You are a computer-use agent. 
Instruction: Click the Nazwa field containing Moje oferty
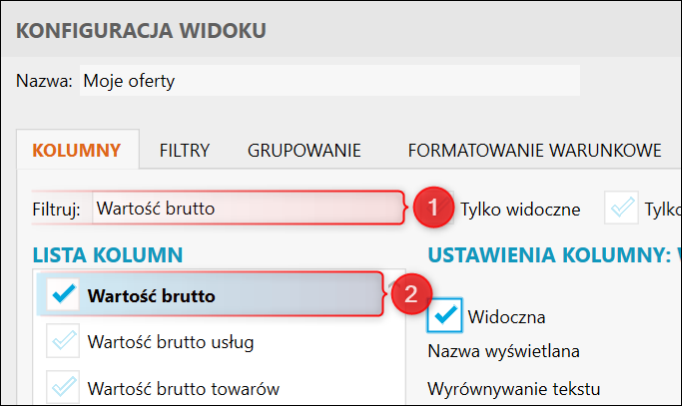[328, 81]
